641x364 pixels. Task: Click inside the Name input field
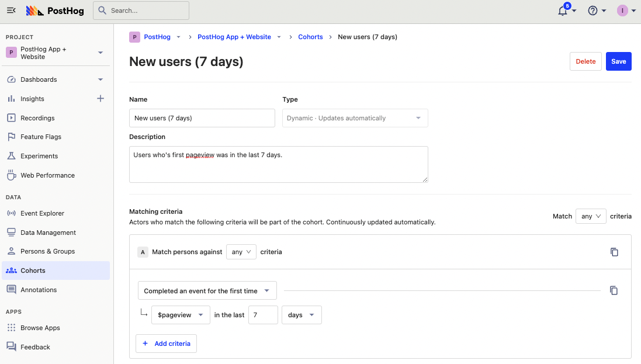[202, 117]
